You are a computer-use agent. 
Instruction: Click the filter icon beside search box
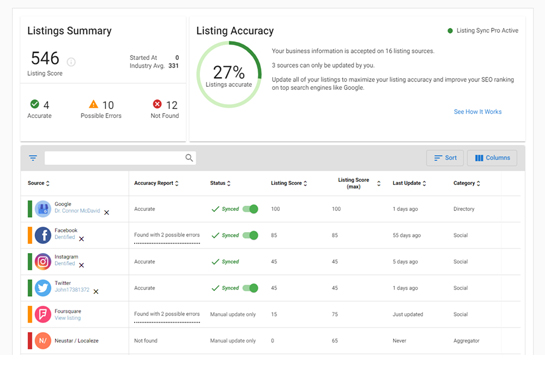[33, 158]
